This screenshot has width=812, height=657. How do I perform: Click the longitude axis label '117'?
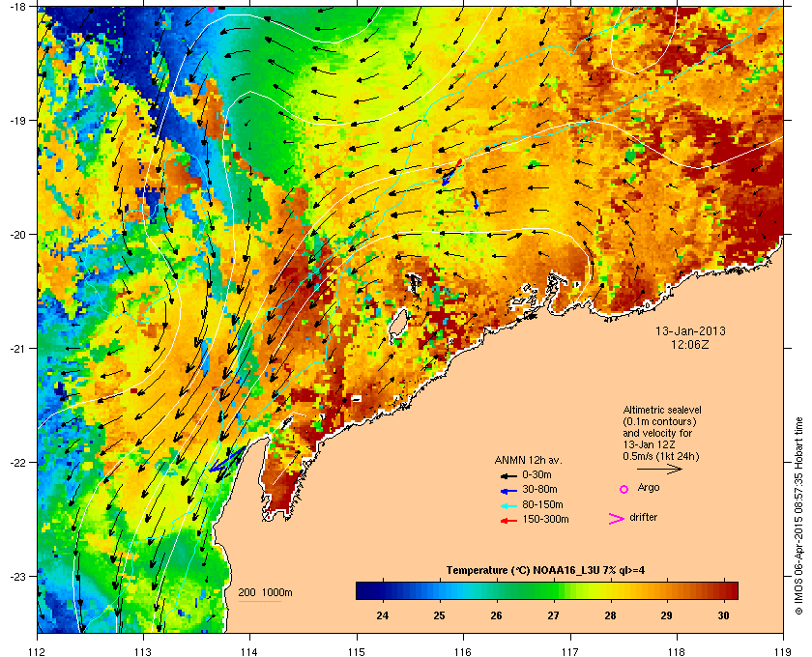pyautogui.click(x=570, y=652)
